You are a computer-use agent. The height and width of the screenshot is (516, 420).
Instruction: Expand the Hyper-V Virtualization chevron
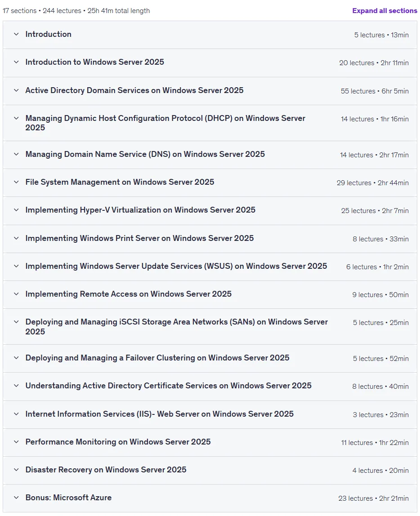coord(16,210)
